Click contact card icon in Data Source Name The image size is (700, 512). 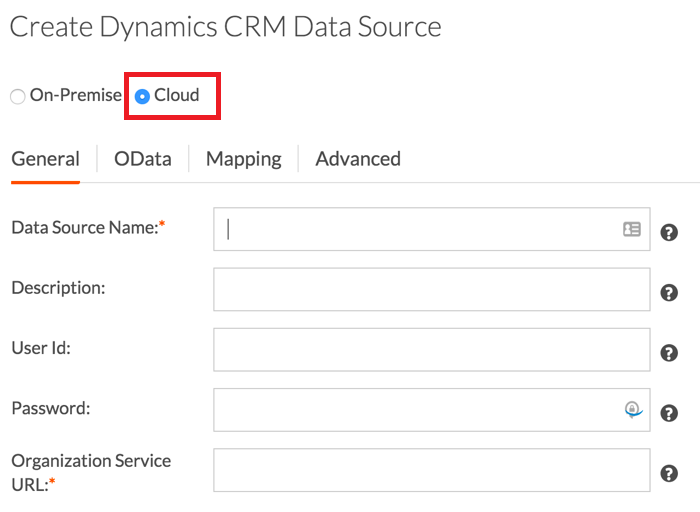click(x=631, y=229)
